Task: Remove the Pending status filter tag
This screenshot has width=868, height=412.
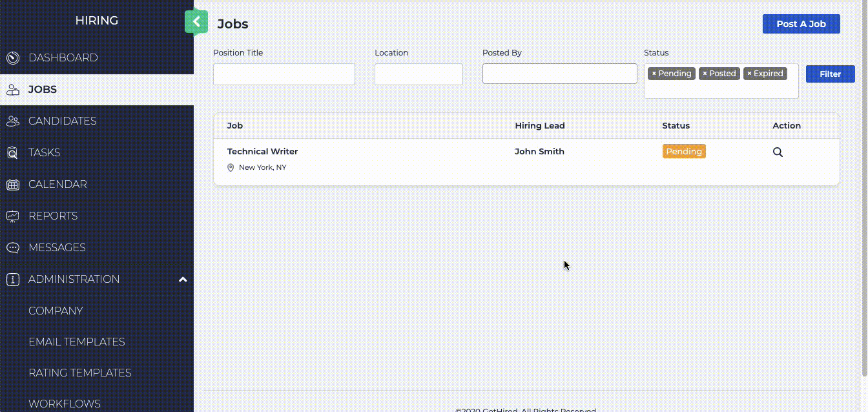Action: click(654, 74)
